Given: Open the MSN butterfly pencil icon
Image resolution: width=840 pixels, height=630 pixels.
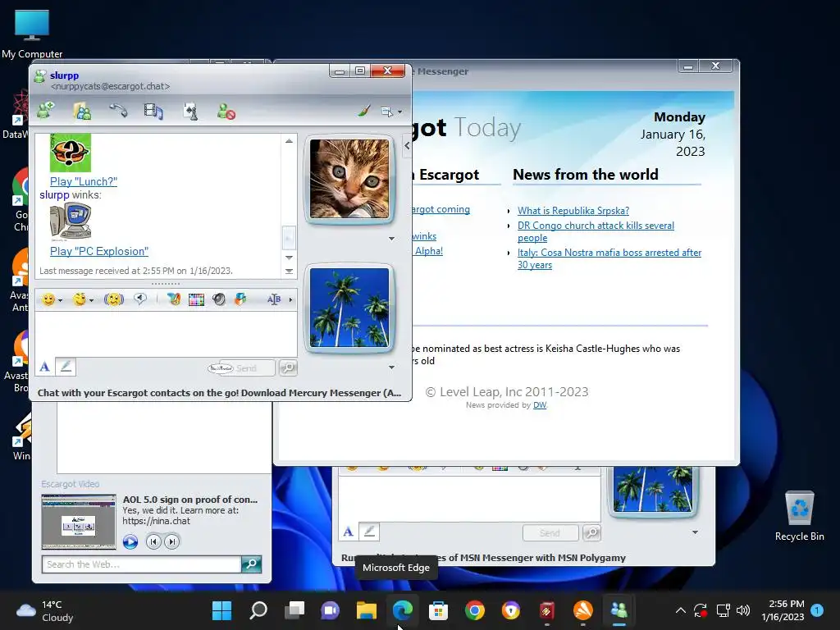Looking at the screenshot, I should [x=174, y=299].
